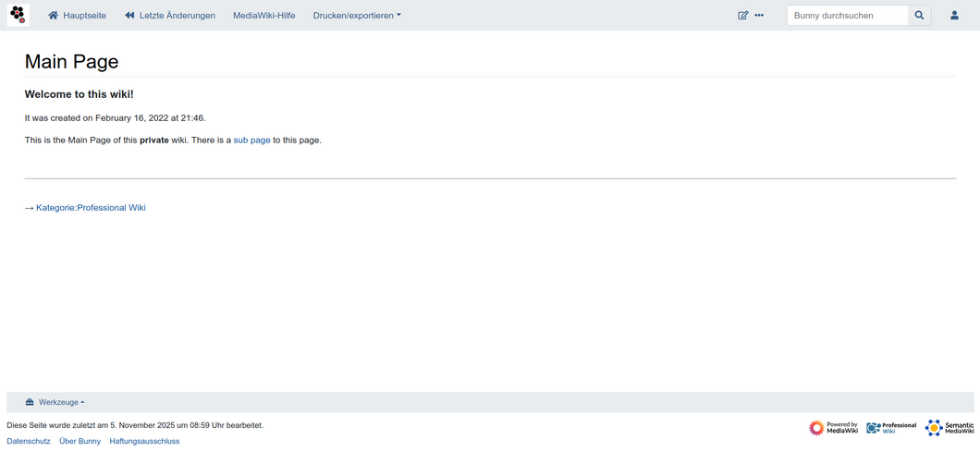Open the Kategorie:Professional Wiki link
This screenshot has height=452, width=980.
(91, 208)
